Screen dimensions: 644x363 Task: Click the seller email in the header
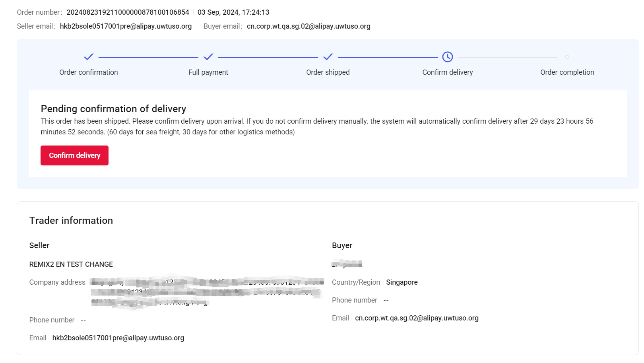click(126, 26)
